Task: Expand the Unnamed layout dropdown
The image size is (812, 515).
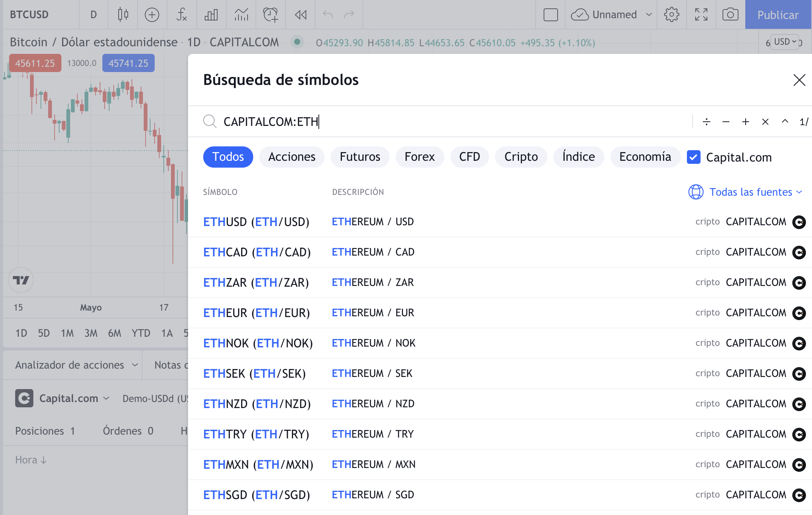Action: (649, 15)
